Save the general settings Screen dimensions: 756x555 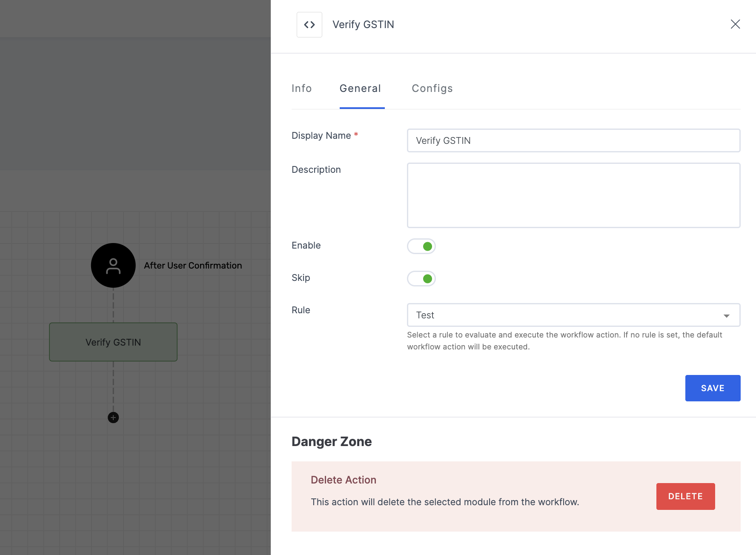[713, 388]
